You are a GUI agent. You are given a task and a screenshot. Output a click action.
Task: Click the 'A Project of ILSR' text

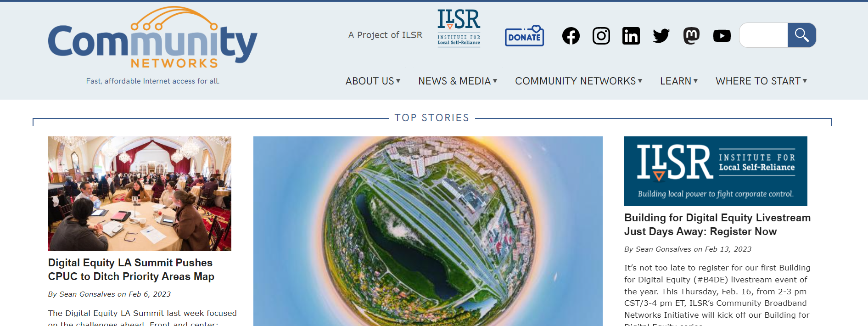(385, 35)
